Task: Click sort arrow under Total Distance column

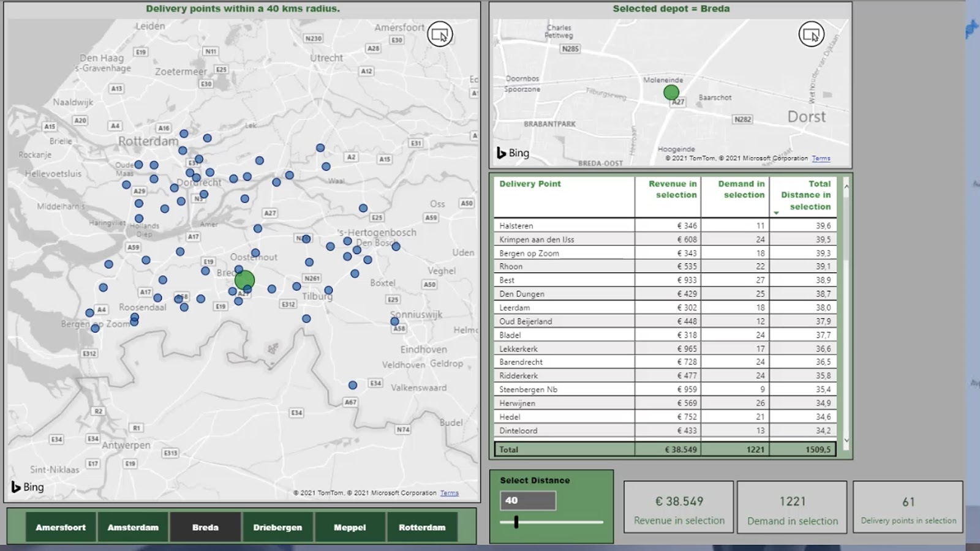Action: [776, 213]
